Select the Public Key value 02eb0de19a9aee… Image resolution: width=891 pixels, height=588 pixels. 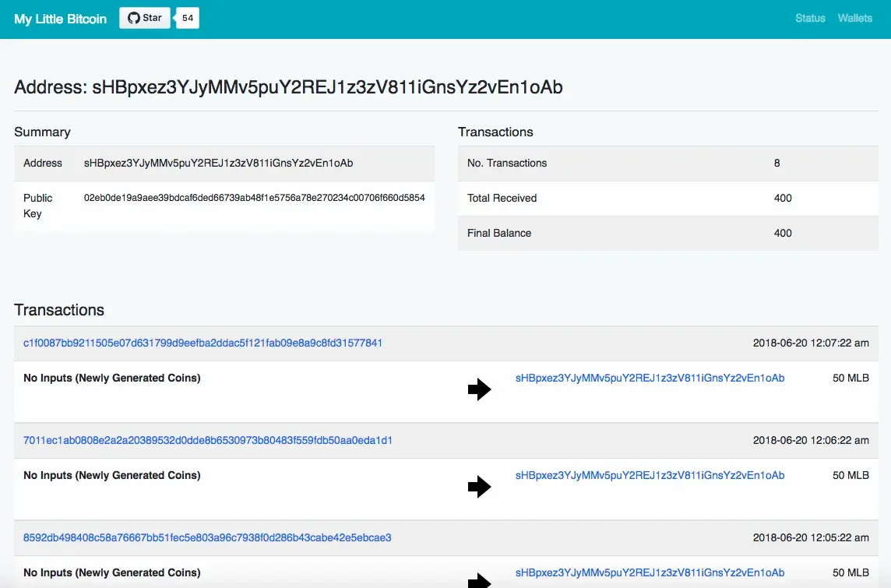[255, 198]
